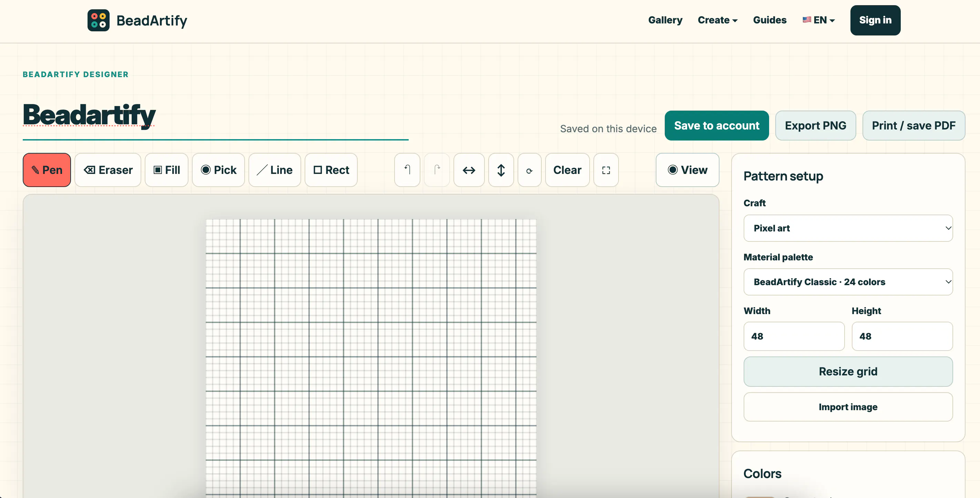Open the Material palette dropdown

848,282
